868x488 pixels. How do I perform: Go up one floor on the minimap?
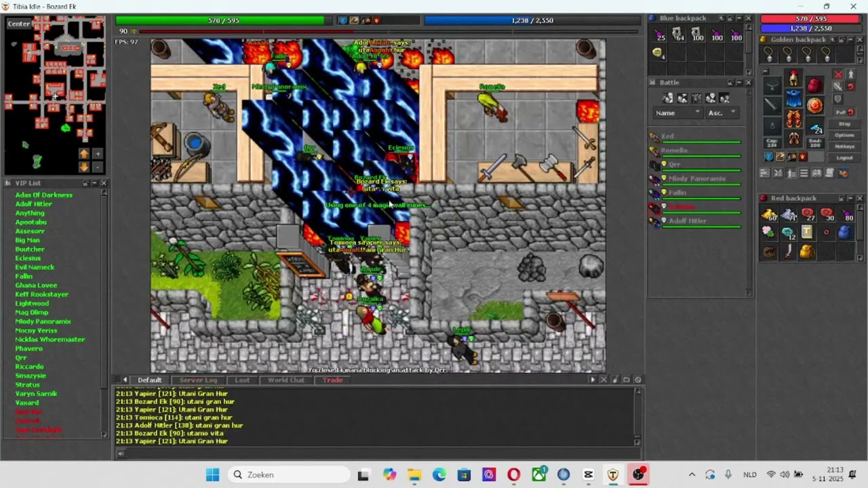click(84, 154)
